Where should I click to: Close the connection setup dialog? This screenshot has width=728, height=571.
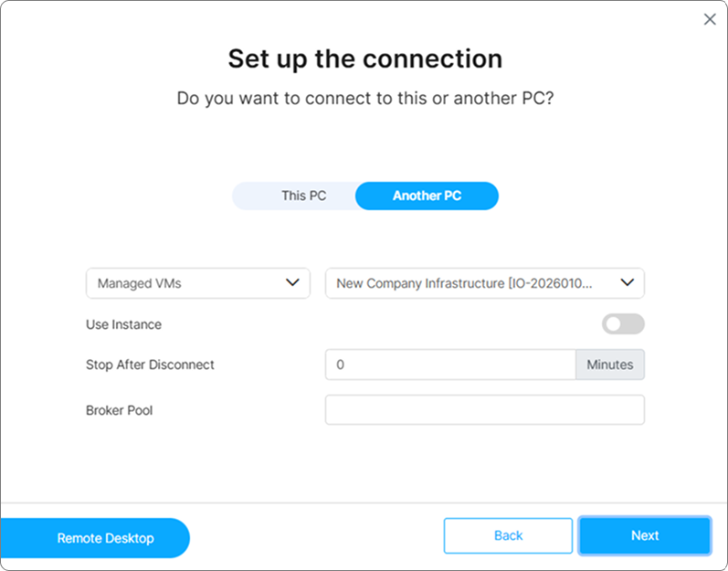710,19
